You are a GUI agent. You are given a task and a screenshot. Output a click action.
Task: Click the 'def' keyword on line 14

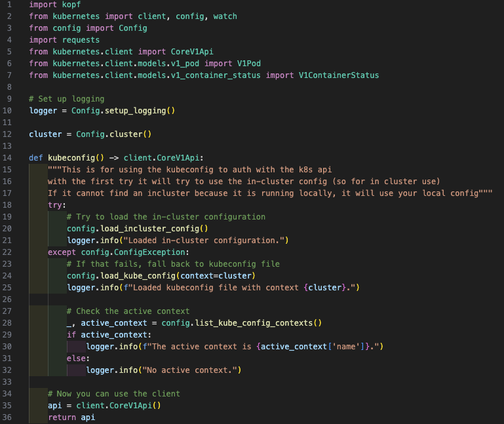[x=35, y=158]
